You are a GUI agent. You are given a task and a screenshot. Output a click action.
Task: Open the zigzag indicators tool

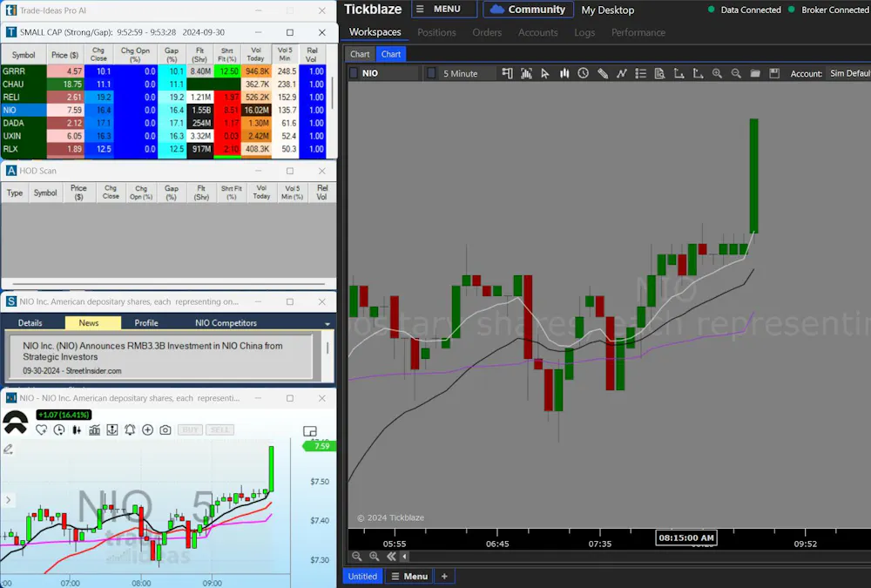coord(622,73)
